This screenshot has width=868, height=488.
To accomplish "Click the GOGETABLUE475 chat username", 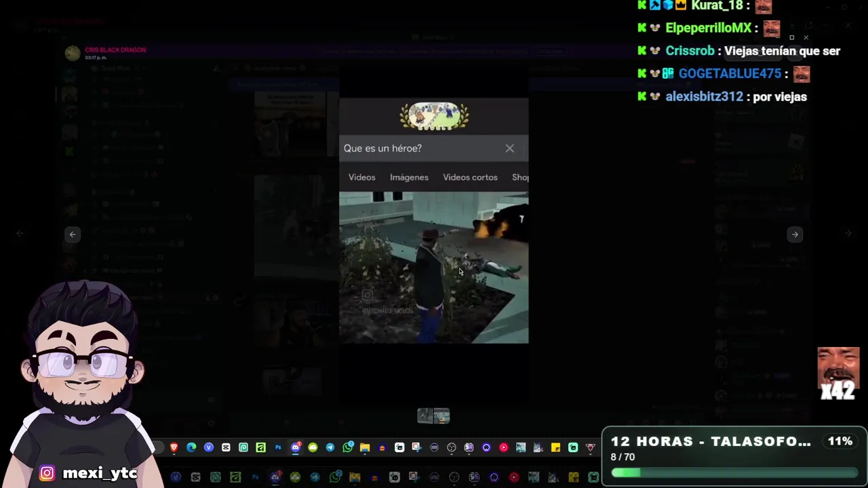I will coord(730,73).
